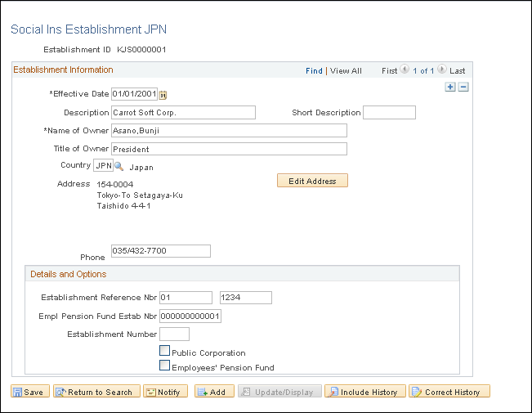Click the 'Social Ins Establishment JPN' title
This screenshot has height=413, width=532.
(88, 29)
